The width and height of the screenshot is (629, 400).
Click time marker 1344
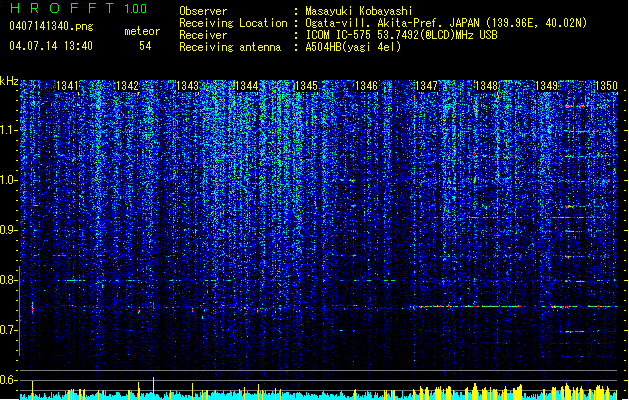click(247, 86)
